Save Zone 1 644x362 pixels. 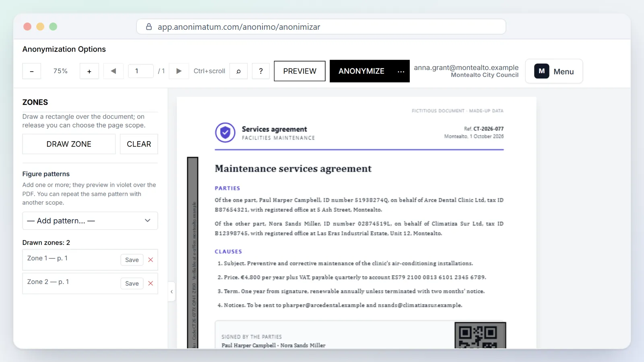[132, 260]
